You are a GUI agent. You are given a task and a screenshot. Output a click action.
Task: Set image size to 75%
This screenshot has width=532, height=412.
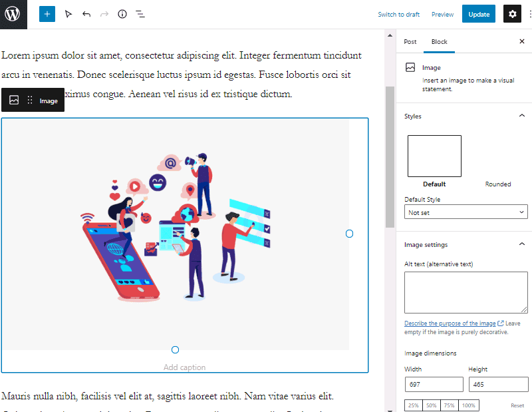click(450, 405)
